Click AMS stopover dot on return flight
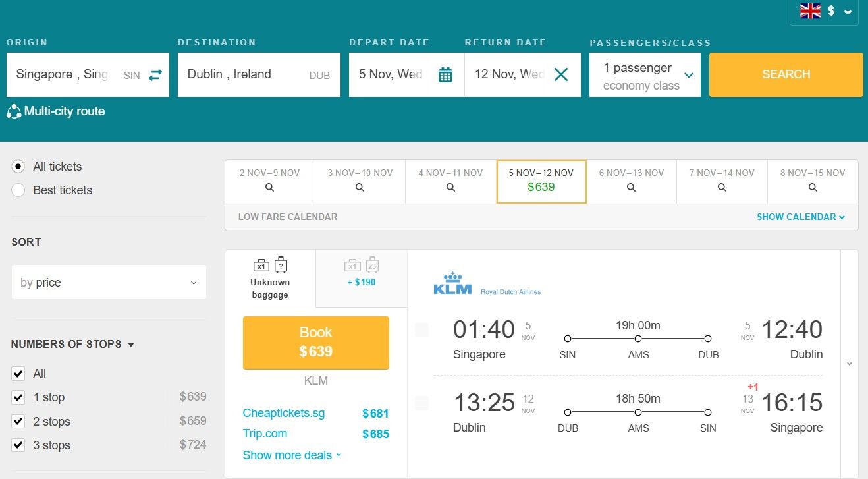This screenshot has width=868, height=479. pyautogui.click(x=637, y=412)
